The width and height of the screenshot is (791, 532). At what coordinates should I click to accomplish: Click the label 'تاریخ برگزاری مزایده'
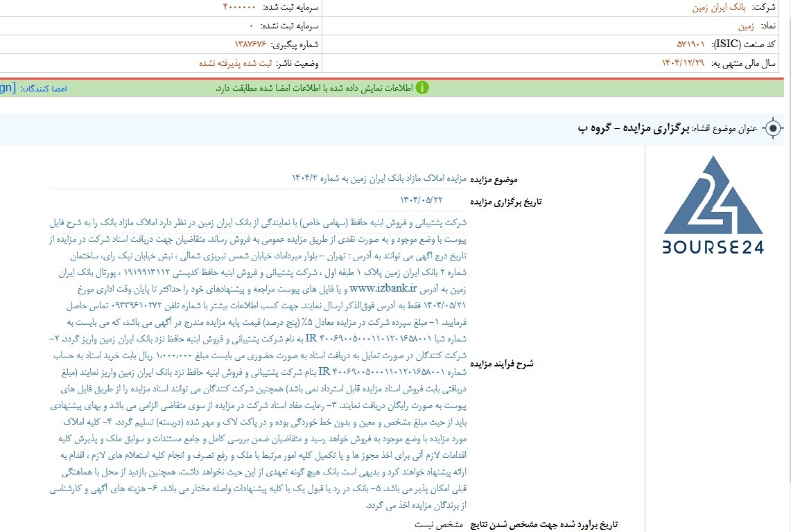tap(506, 202)
